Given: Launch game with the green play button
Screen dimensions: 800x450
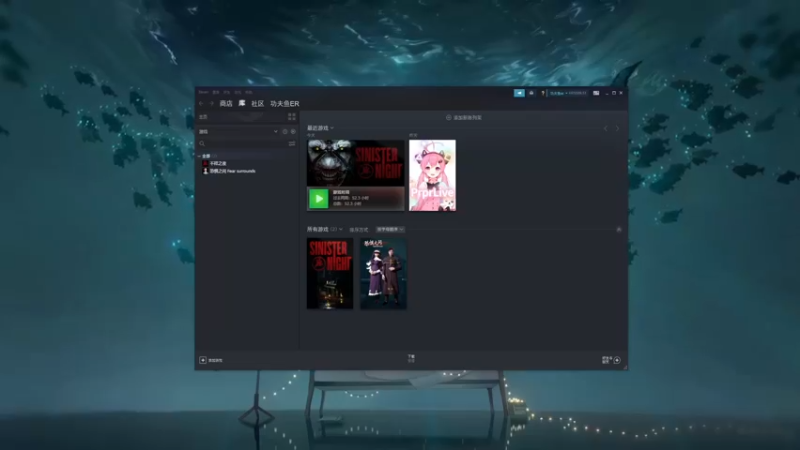Looking at the screenshot, I should (318, 198).
